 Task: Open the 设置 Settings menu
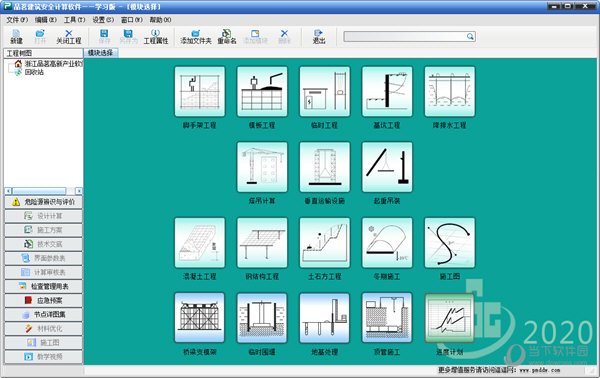pos(103,20)
